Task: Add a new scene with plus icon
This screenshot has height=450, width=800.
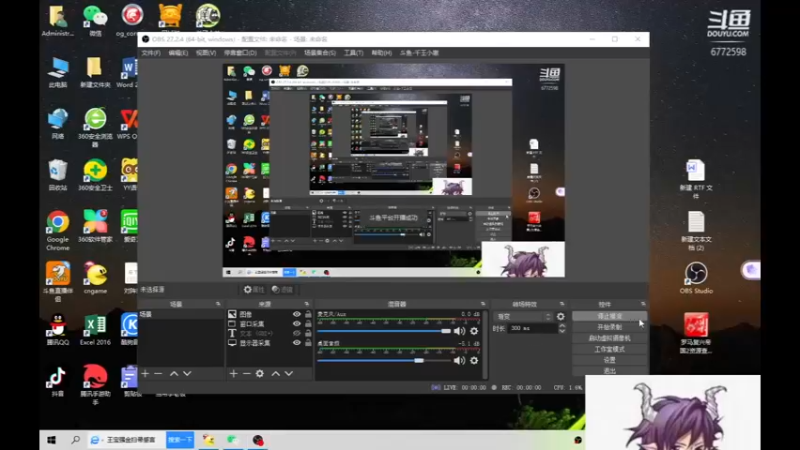Action: [145, 373]
